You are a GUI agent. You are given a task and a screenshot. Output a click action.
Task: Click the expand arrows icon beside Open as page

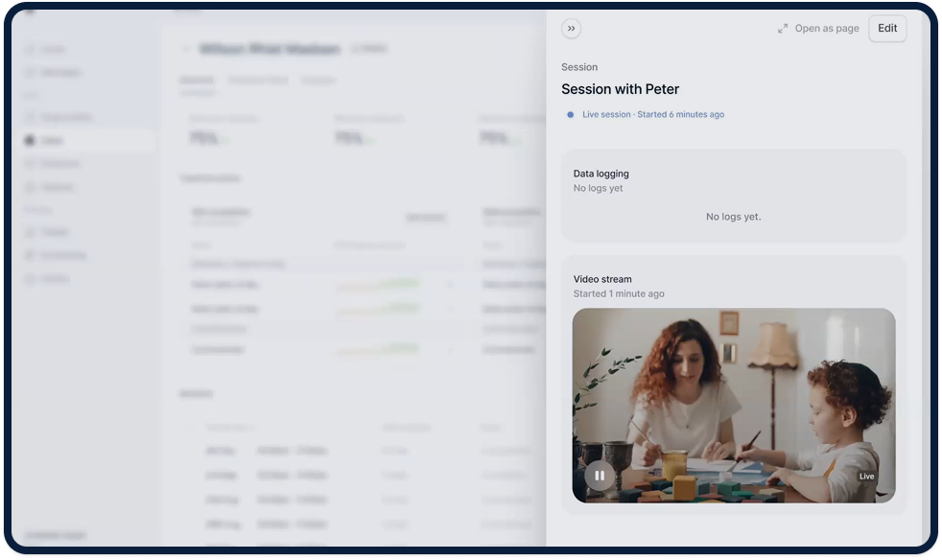coord(783,29)
